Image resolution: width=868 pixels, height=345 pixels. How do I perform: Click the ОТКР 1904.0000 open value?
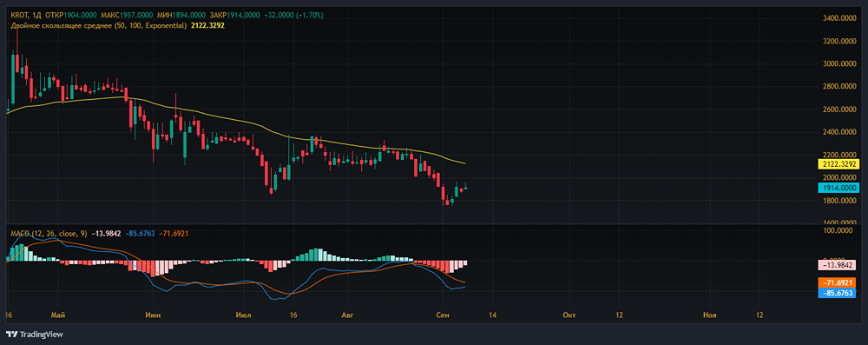pyautogui.click(x=72, y=16)
